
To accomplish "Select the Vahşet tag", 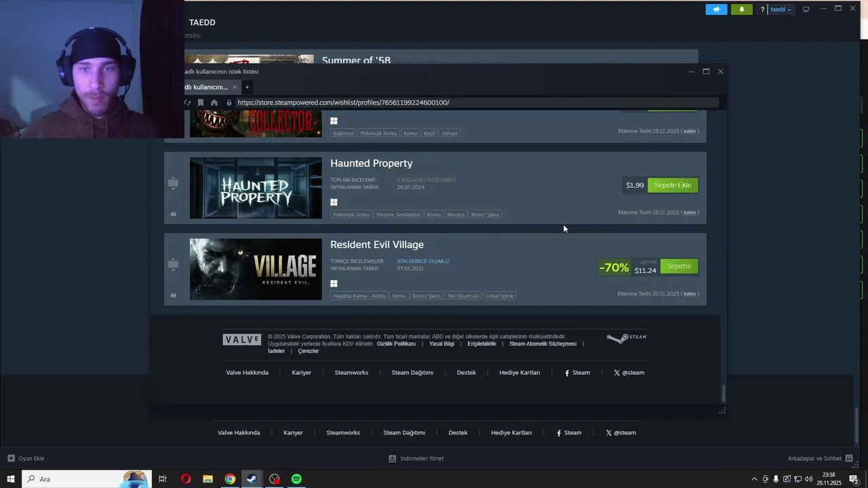I will pyautogui.click(x=450, y=133).
